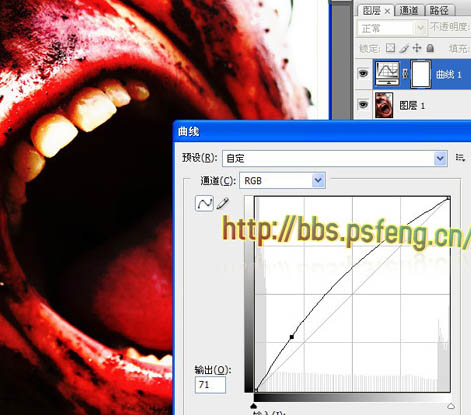
Task: Hide the 曲线 1 layer visibility
Action: point(363,73)
